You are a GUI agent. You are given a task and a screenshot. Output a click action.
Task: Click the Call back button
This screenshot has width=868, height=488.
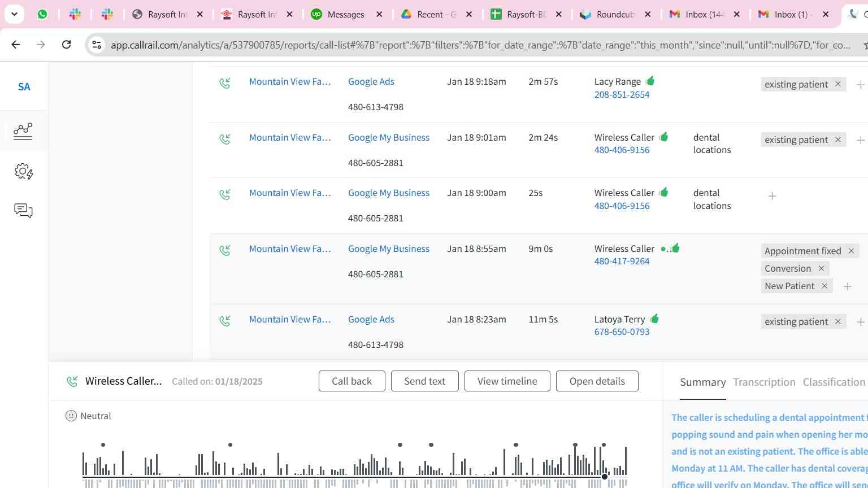tap(351, 381)
